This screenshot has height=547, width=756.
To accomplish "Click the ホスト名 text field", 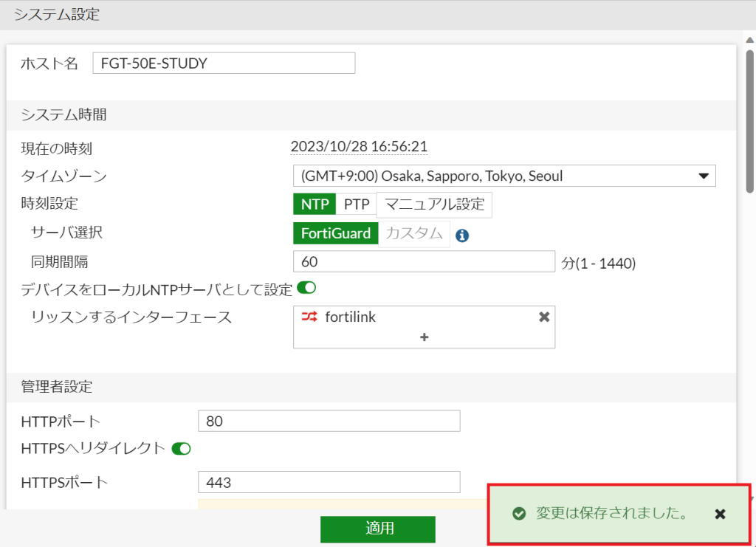I will [x=224, y=63].
